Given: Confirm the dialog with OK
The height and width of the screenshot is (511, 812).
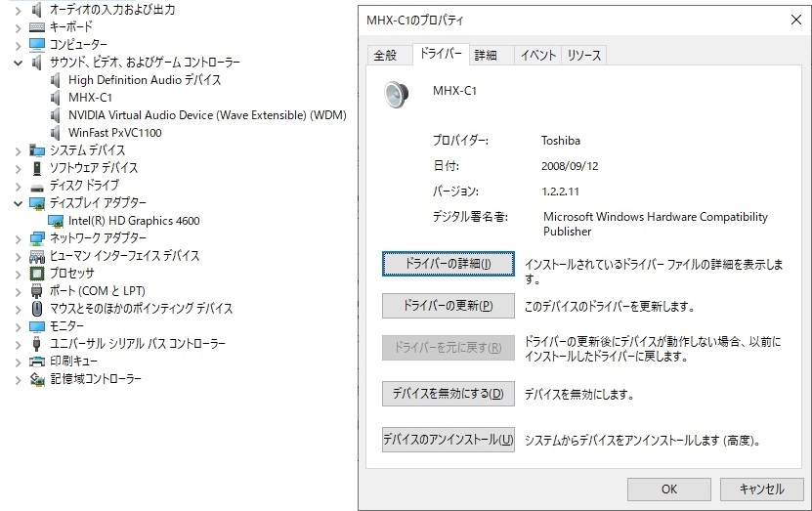Looking at the screenshot, I should click(x=668, y=490).
